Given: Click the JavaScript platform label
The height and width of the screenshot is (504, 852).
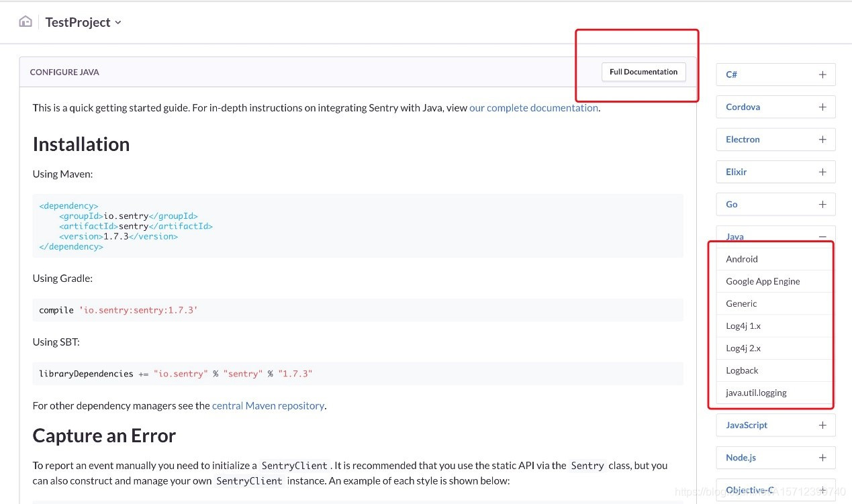Looking at the screenshot, I should click(747, 425).
